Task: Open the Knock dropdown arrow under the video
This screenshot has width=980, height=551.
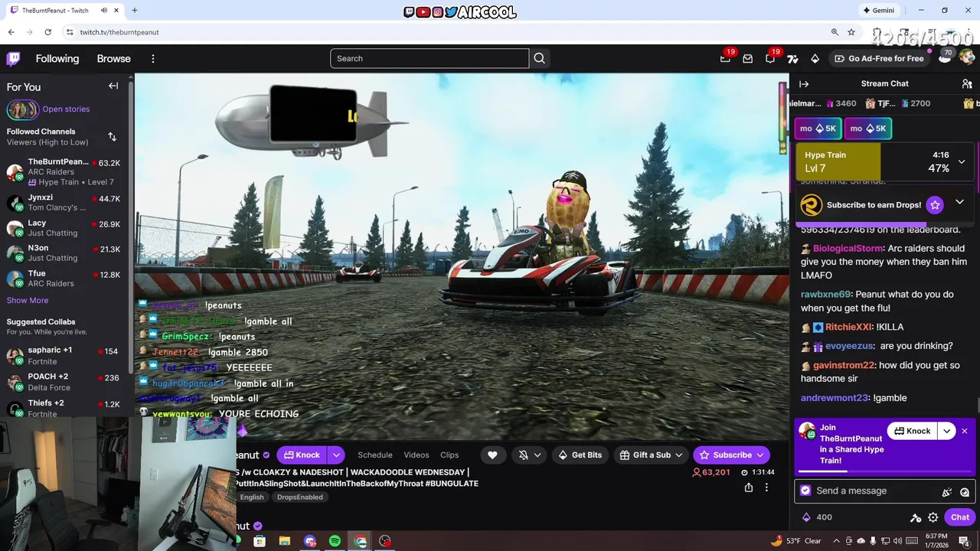Action: click(x=336, y=455)
